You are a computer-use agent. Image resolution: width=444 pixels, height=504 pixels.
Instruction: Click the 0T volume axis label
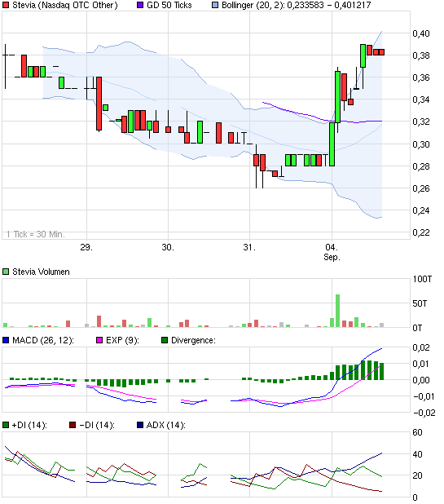[x=417, y=328]
